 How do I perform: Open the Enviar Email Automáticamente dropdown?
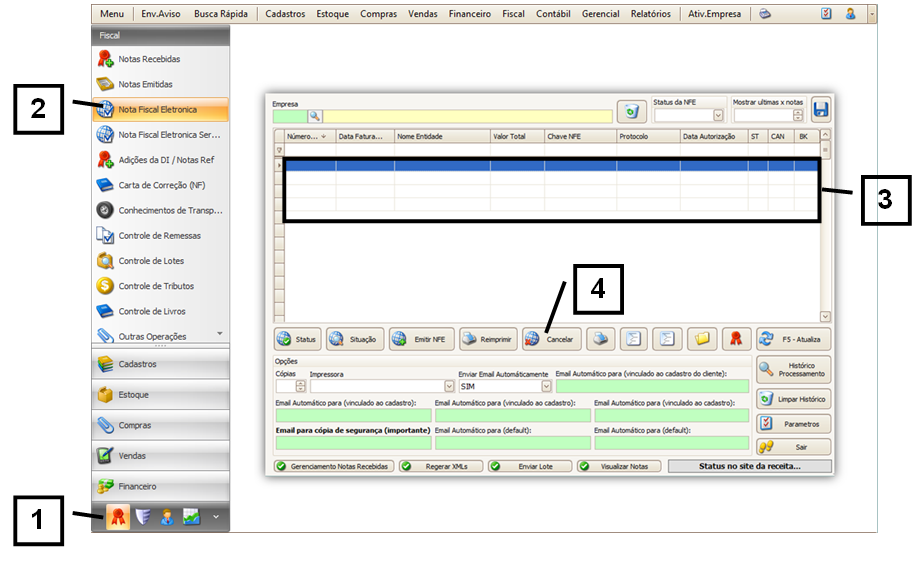tap(546, 386)
